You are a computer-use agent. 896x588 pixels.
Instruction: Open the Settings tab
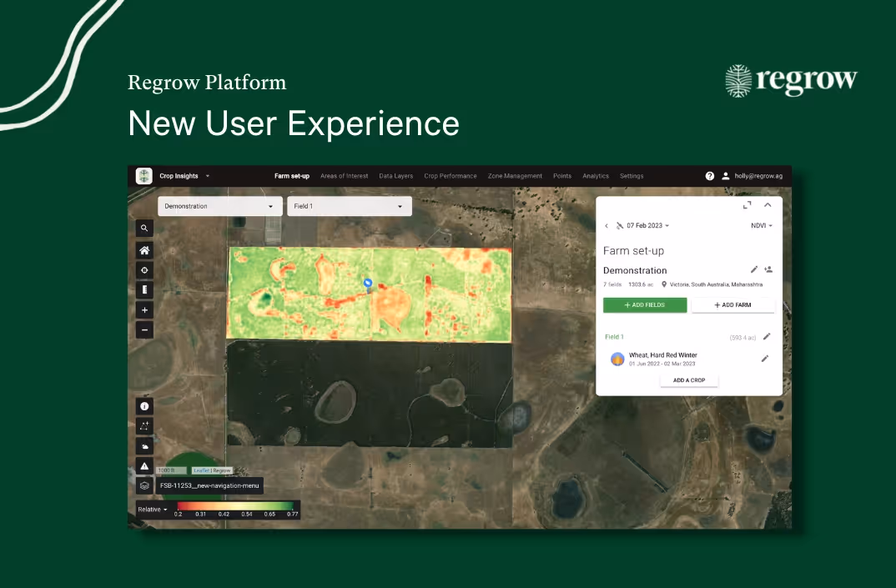point(632,176)
